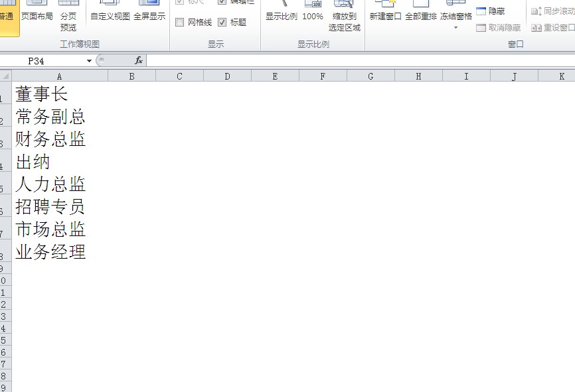Select column A header

pyautogui.click(x=60, y=76)
